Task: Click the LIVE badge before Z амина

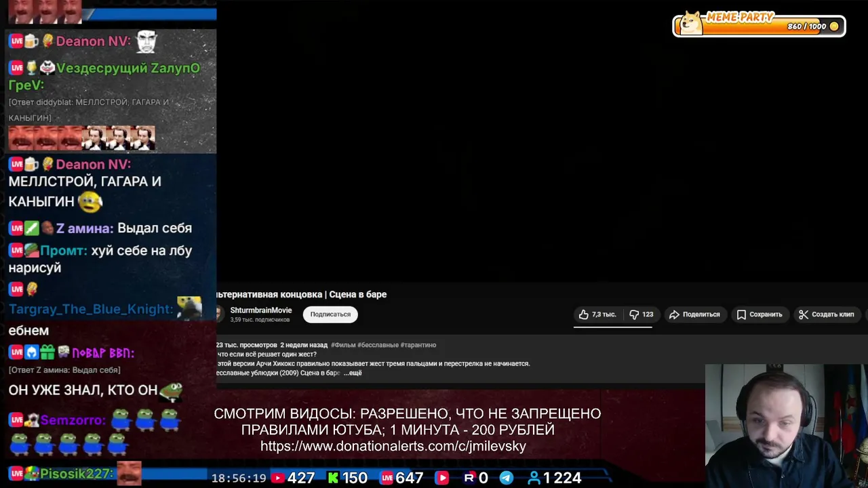Action: [16, 228]
